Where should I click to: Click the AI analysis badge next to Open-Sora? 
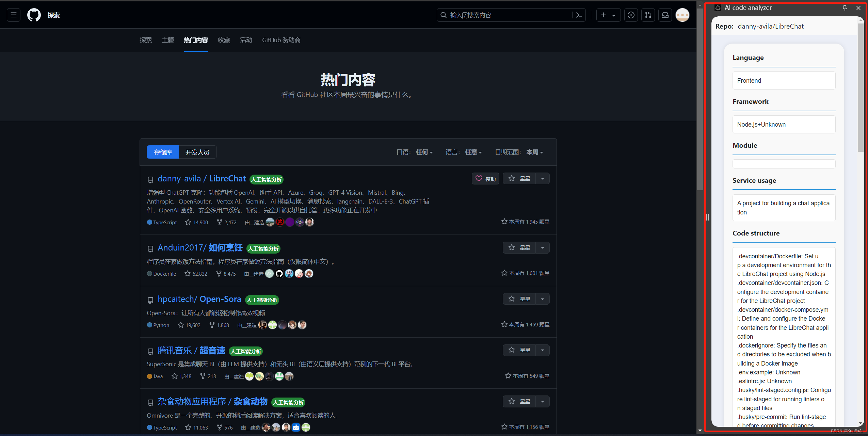point(262,300)
